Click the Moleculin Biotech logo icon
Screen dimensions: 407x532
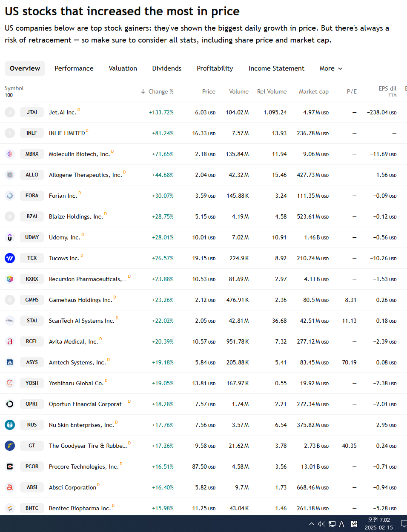tap(10, 154)
